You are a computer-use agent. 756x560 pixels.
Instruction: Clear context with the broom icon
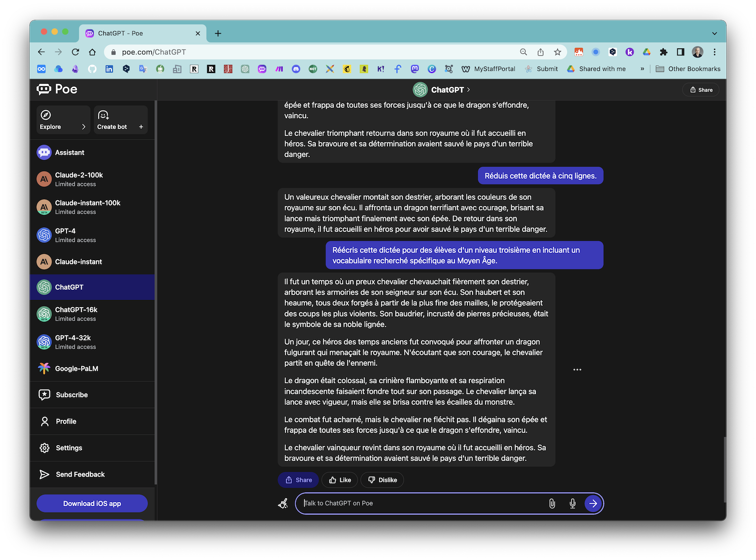pos(283,503)
